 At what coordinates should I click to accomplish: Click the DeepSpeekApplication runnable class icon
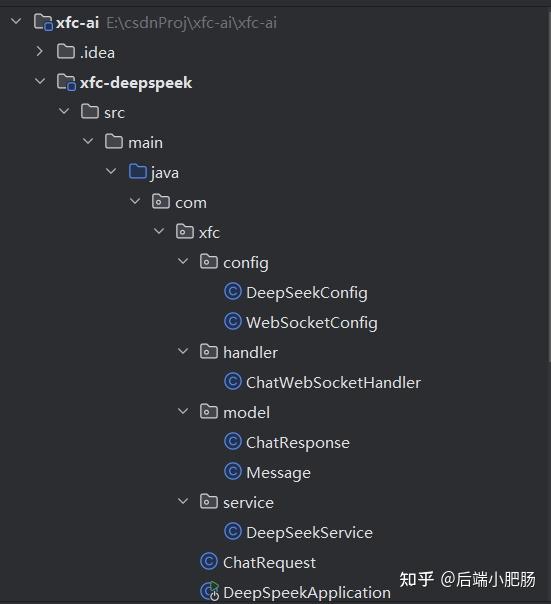tap(210, 592)
